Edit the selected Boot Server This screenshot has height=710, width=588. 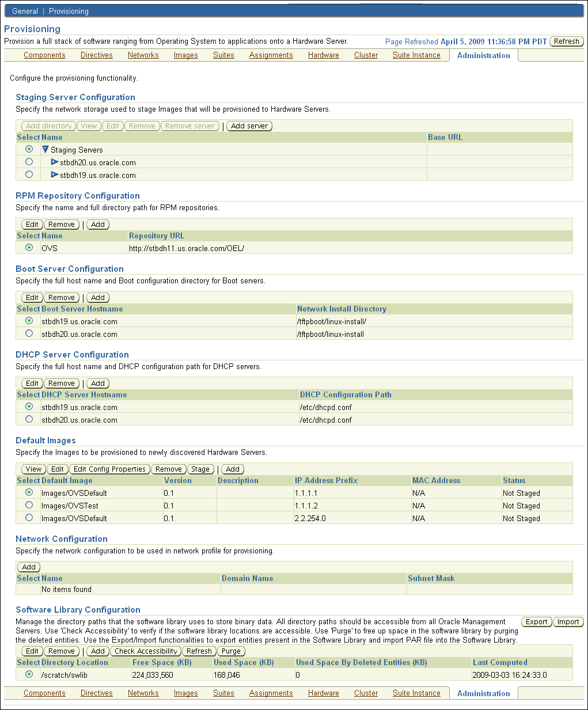(x=32, y=298)
